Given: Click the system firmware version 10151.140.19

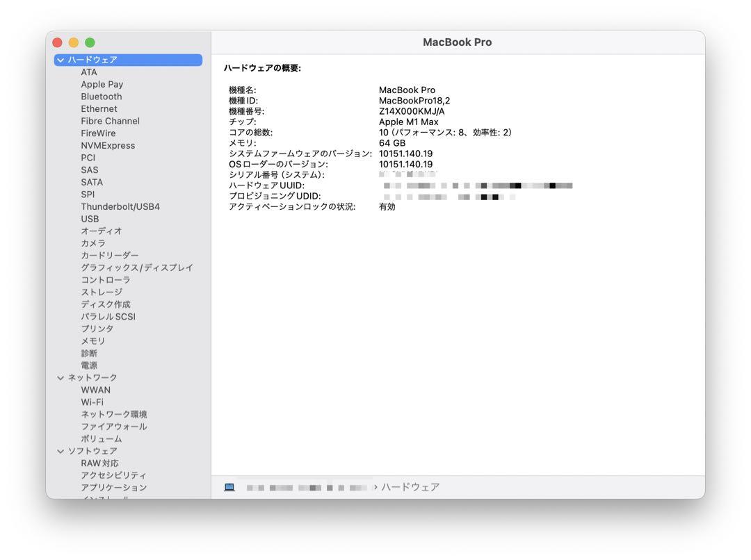Looking at the screenshot, I should point(405,154).
